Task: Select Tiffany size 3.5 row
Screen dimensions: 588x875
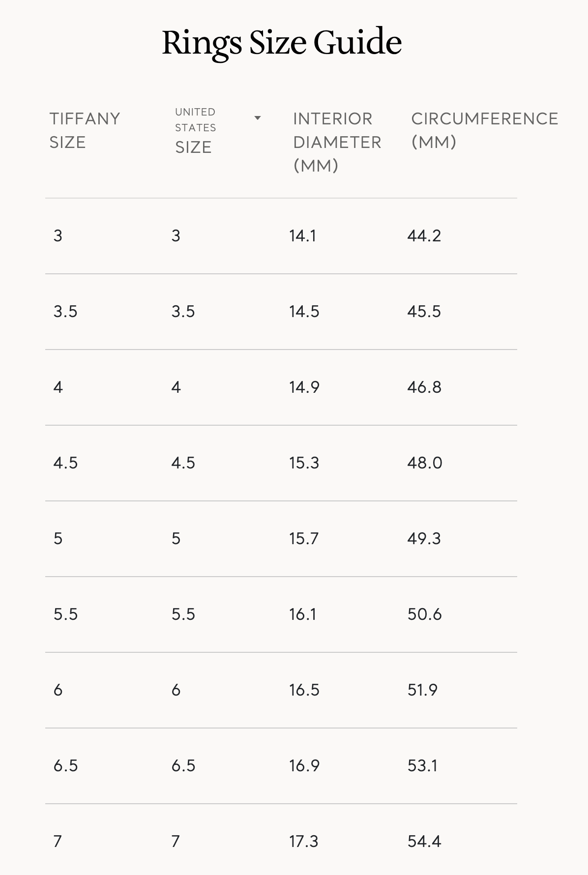Action: (281, 312)
